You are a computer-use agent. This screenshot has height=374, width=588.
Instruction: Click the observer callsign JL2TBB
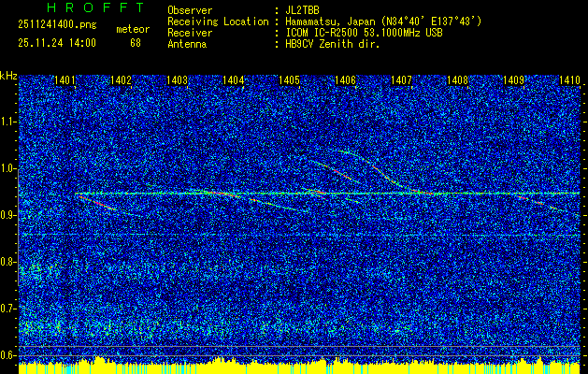[x=304, y=10]
